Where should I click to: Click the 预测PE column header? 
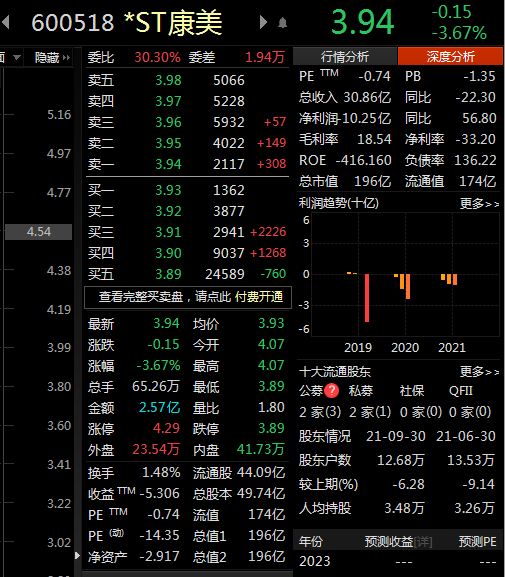pyautogui.click(x=478, y=541)
